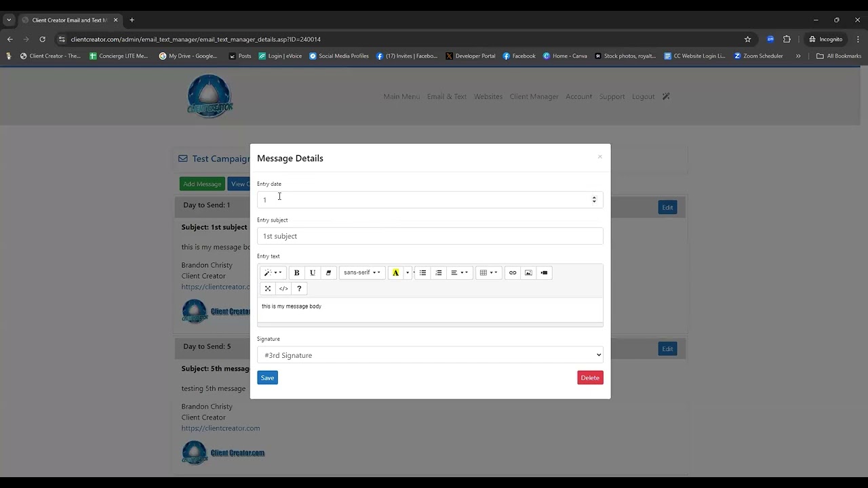
Task: Save the message details
Action: 267,378
